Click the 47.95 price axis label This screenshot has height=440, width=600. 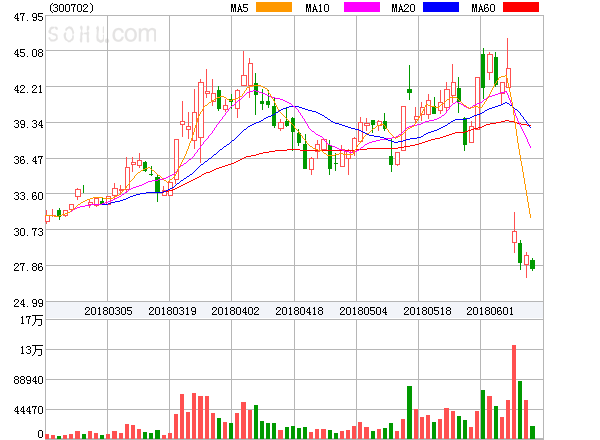coord(29,17)
